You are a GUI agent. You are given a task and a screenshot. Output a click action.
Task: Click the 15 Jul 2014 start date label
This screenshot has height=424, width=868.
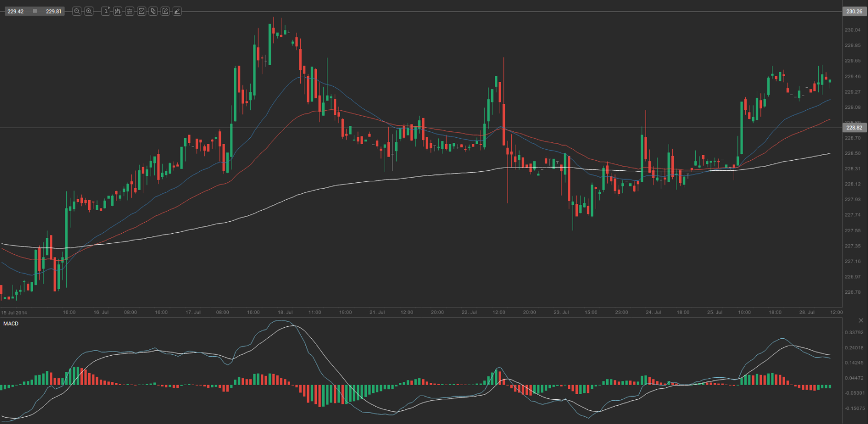coord(14,313)
